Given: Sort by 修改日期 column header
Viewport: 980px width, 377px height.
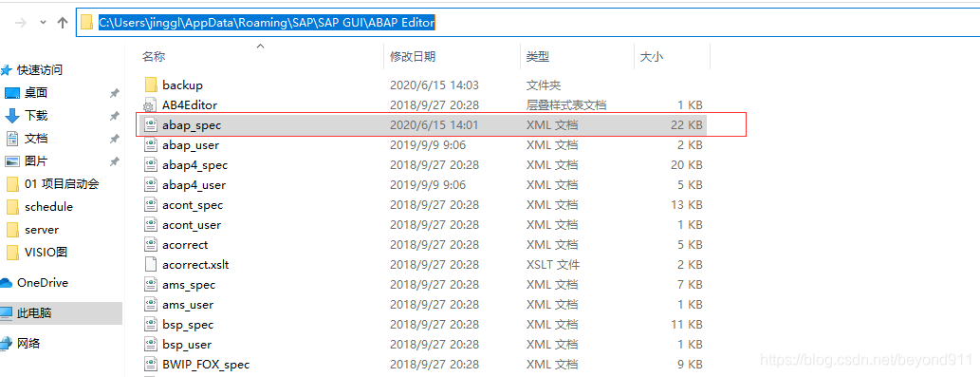Looking at the screenshot, I should pos(413,57).
